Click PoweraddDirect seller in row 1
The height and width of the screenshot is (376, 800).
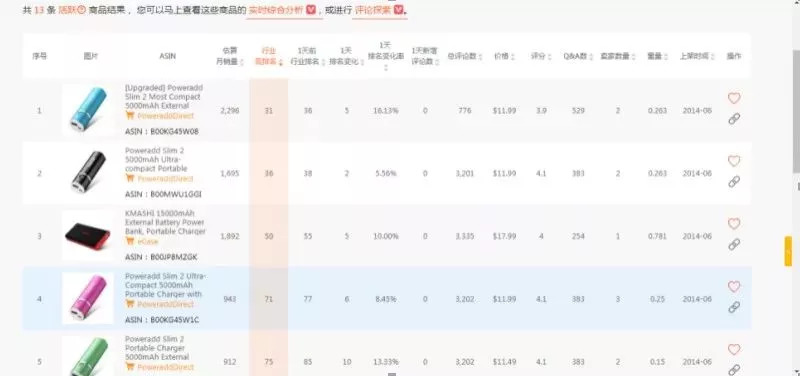(166, 116)
